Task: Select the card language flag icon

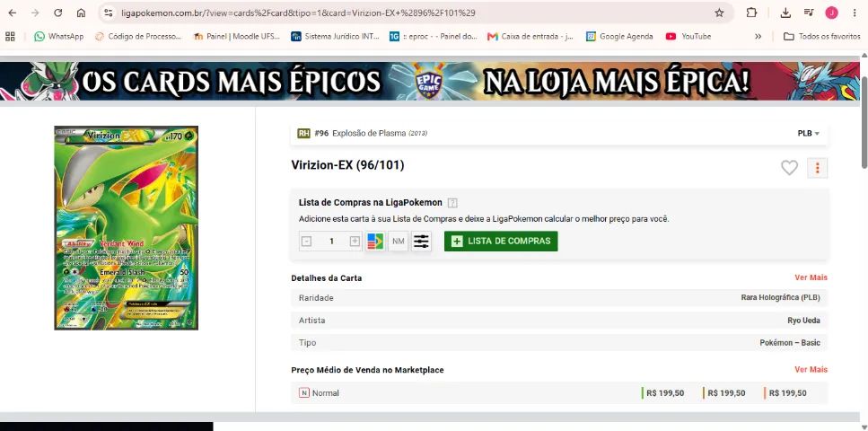Action: pyautogui.click(x=375, y=241)
